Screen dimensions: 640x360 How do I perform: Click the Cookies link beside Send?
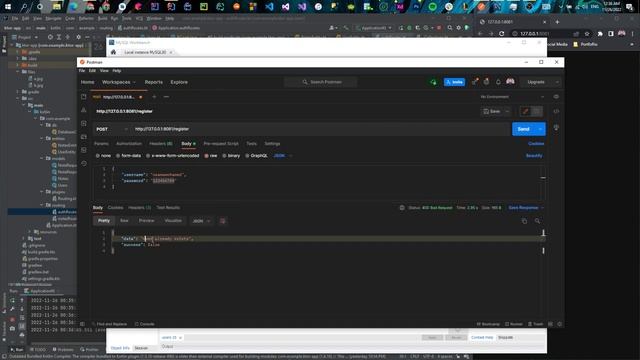tap(536, 144)
